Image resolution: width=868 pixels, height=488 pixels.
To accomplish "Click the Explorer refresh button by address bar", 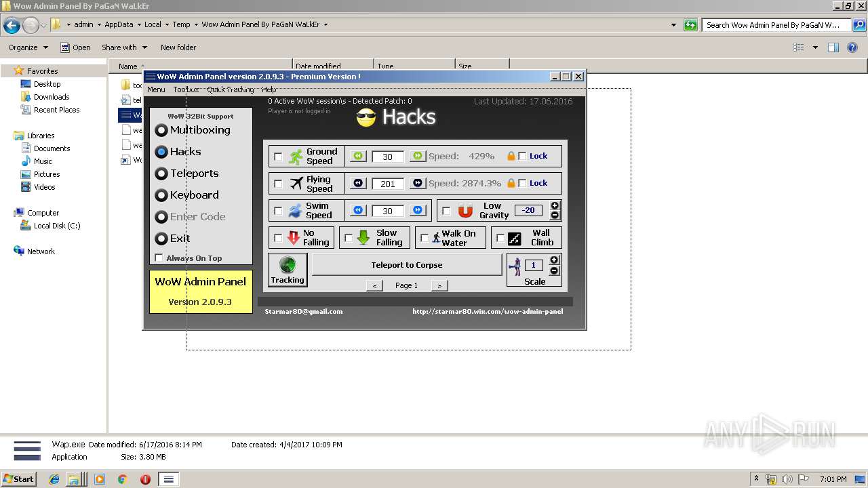I will 690,25.
